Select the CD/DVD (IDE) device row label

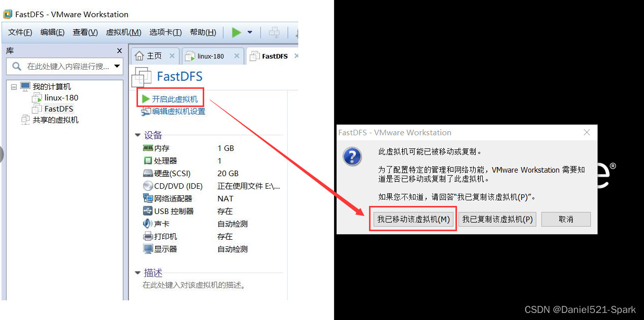[178, 186]
